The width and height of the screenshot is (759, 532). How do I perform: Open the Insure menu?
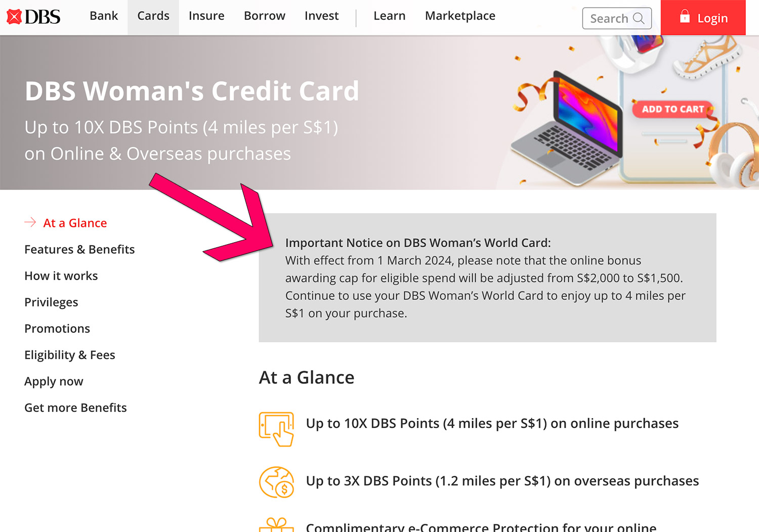pos(206,16)
